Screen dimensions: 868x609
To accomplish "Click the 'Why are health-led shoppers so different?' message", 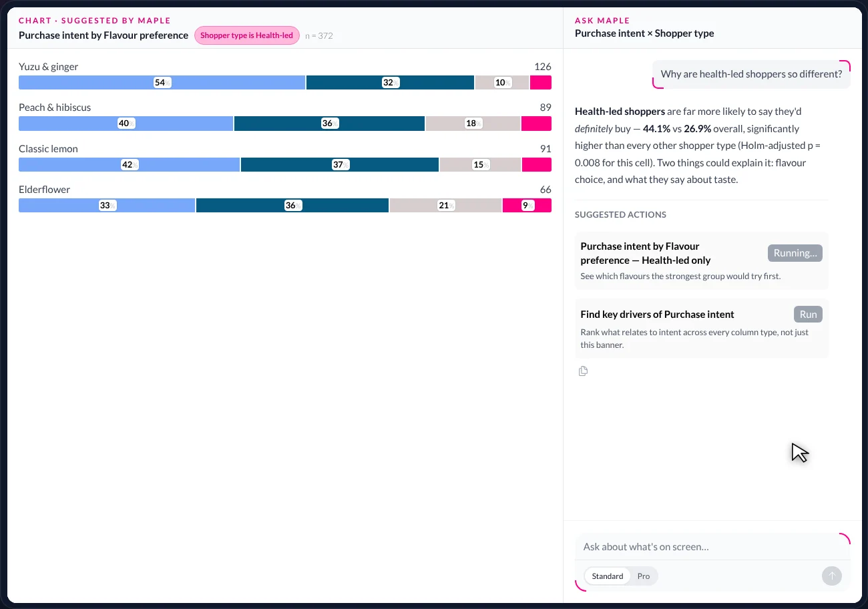I will pyautogui.click(x=751, y=74).
